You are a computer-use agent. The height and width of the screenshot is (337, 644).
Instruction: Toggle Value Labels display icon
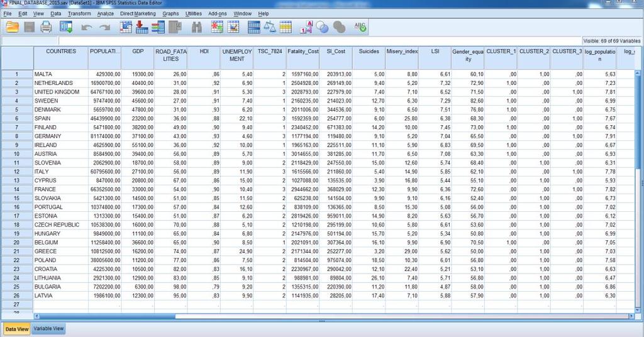306,28
